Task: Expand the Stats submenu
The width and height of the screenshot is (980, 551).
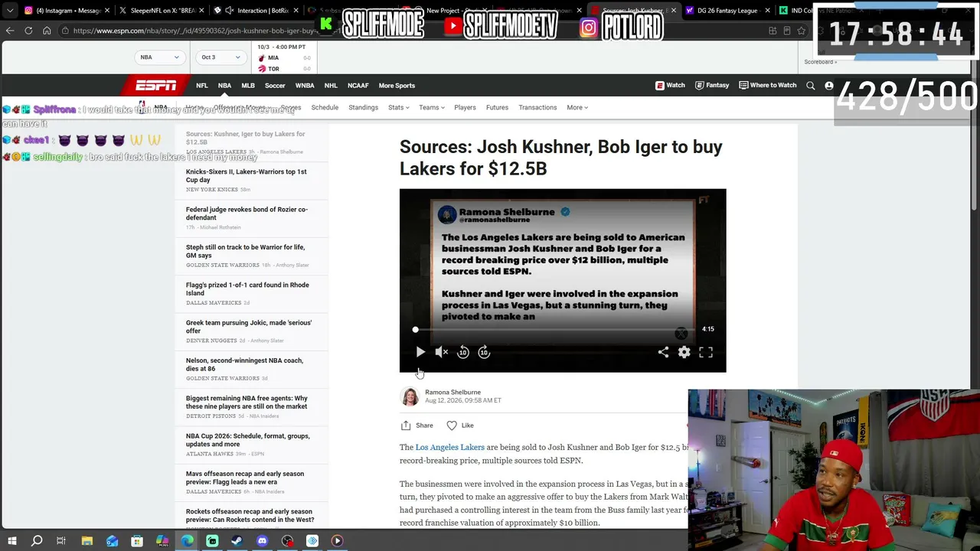Action: (x=399, y=108)
